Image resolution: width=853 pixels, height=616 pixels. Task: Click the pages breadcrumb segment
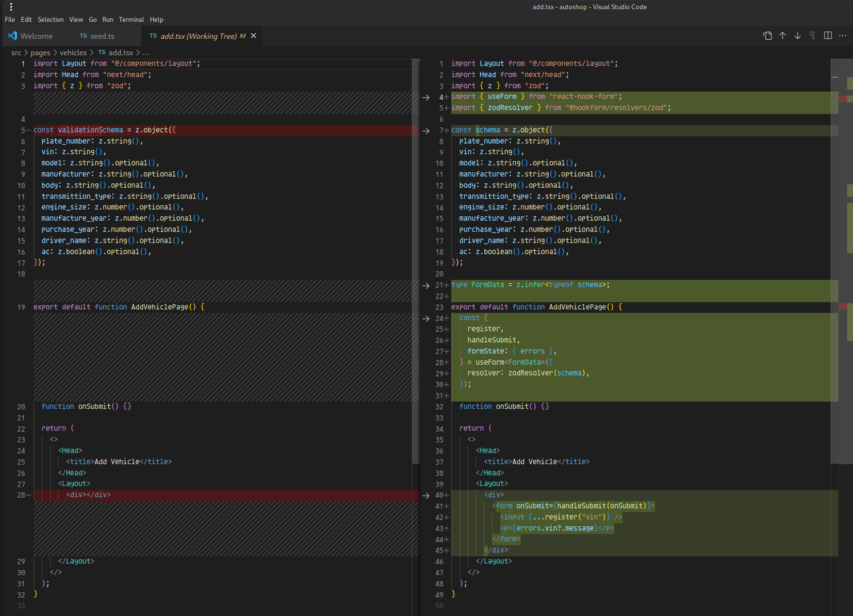[x=40, y=52]
